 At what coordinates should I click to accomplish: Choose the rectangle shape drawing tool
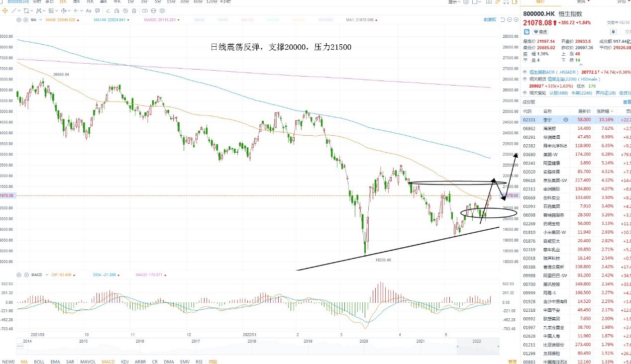click(x=26, y=10)
